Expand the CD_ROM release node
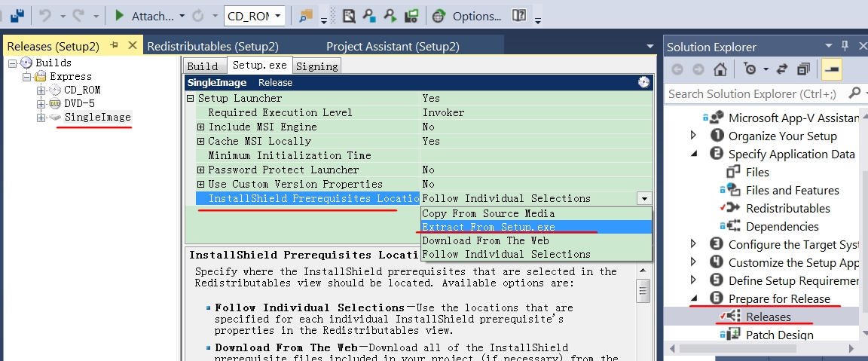This screenshot has width=868, height=361. tap(41, 90)
